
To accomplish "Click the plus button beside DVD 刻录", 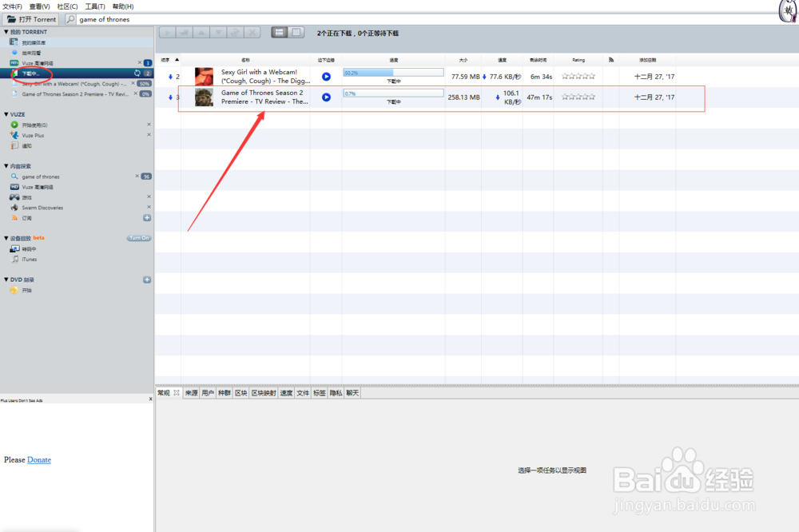I will (147, 280).
